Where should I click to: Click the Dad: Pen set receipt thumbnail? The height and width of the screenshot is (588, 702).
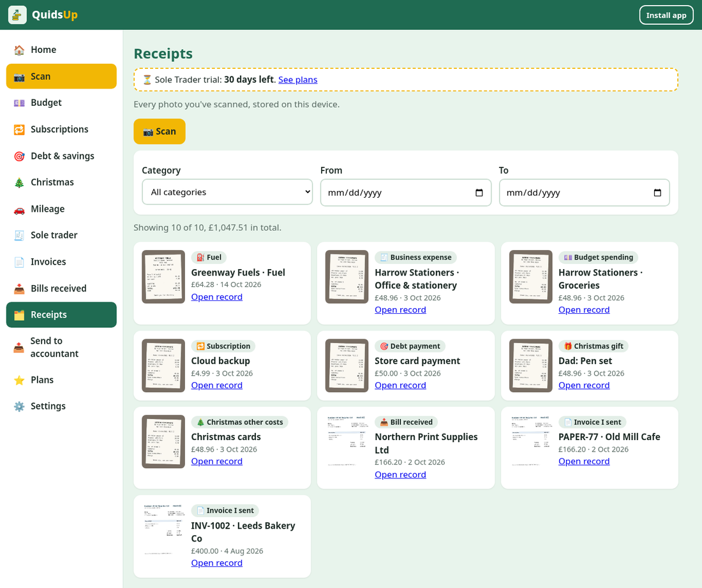[x=530, y=365]
